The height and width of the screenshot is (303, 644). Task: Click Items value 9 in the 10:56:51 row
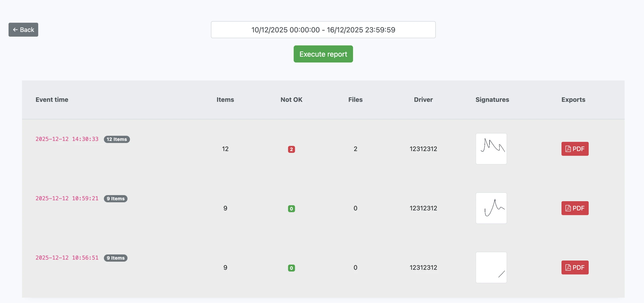[x=225, y=268]
